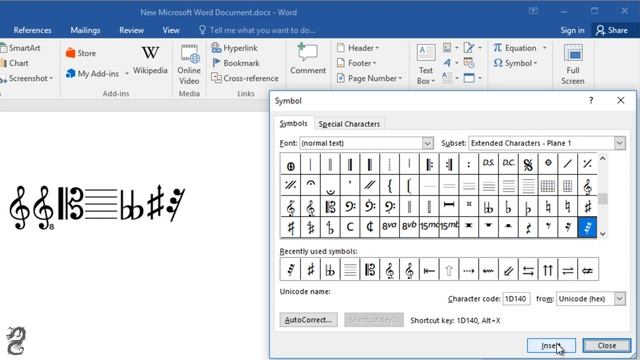Open the Store add-ins button

tap(81, 53)
